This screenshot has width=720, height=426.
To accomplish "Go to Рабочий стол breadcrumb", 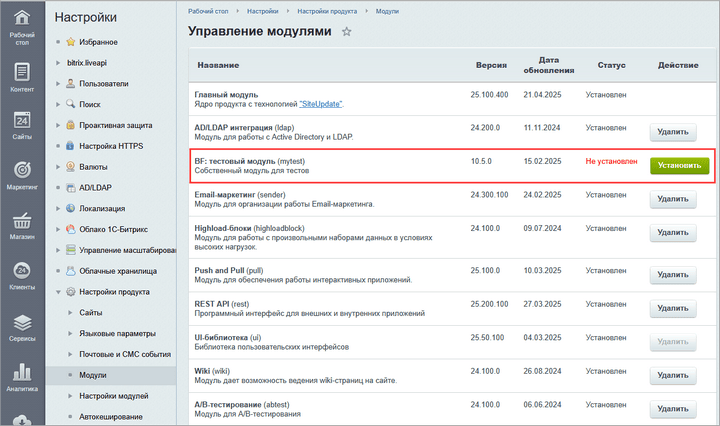I will tap(208, 11).
